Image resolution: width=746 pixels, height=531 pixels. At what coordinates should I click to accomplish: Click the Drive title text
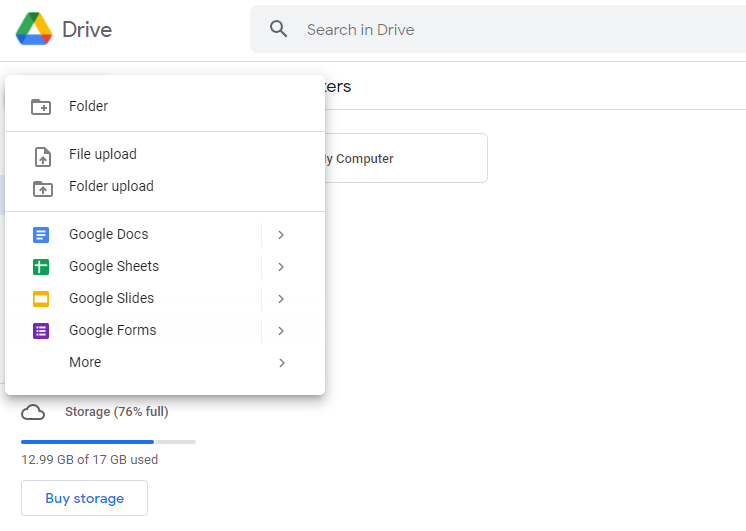click(x=87, y=30)
